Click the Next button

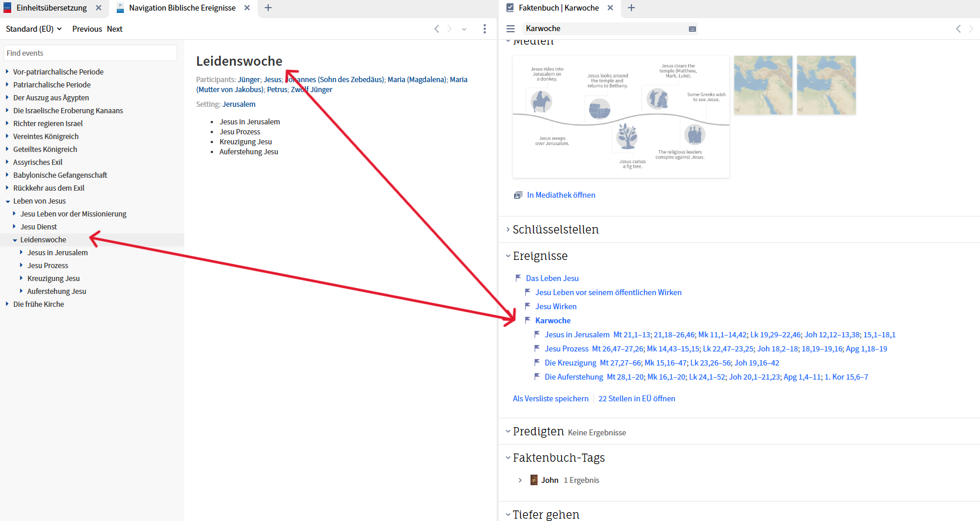pos(114,29)
